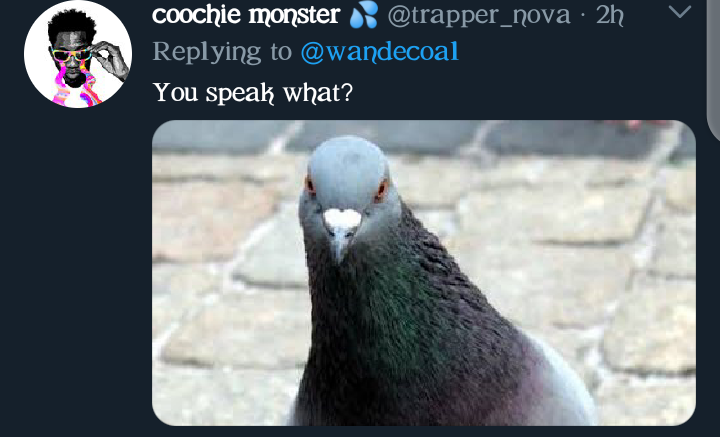Click the pigeon's white beak cere
The height and width of the screenshot is (437, 720).
pos(342,218)
